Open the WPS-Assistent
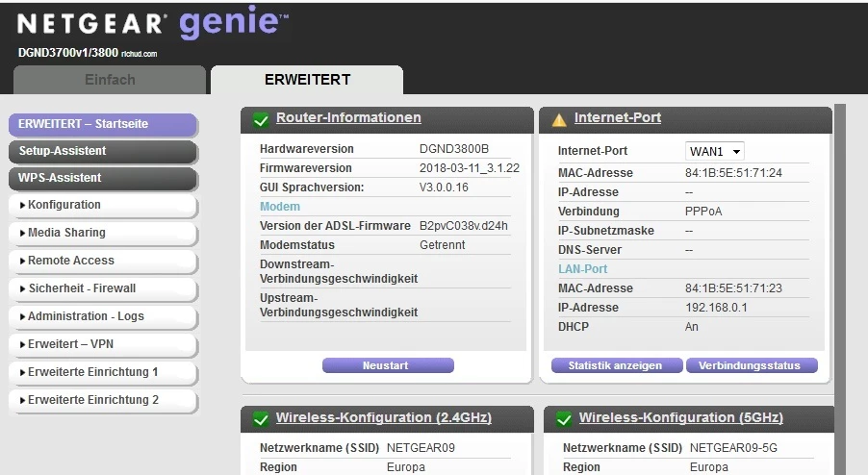868x475 pixels. pos(103,178)
